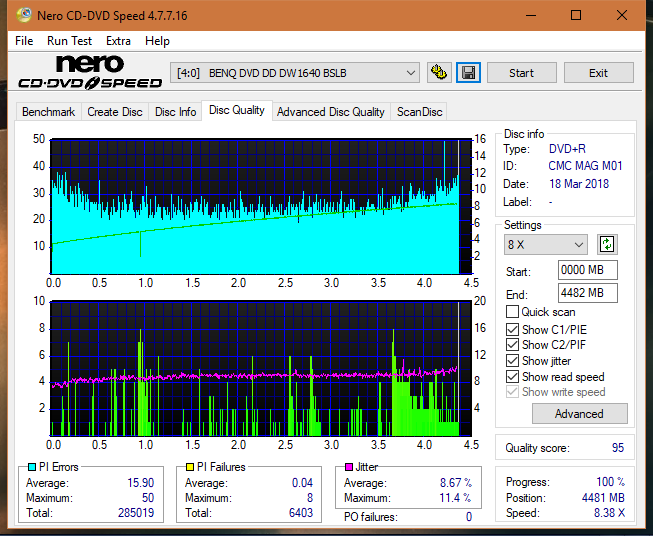Switch to the Create Disc tab
This screenshot has width=653, height=536.
click(115, 112)
